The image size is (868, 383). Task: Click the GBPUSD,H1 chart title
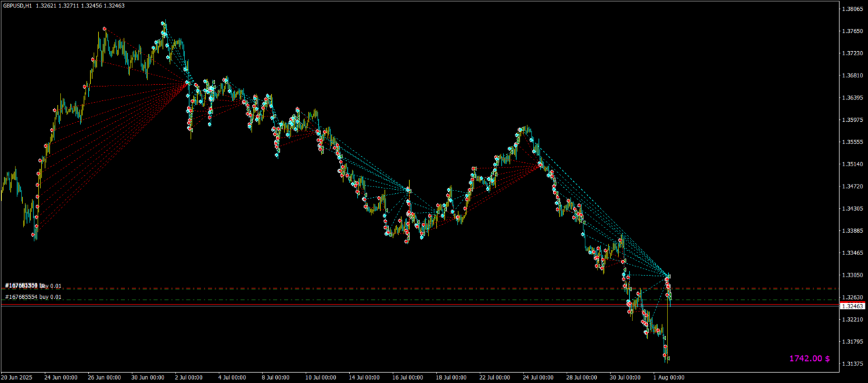coord(17,5)
